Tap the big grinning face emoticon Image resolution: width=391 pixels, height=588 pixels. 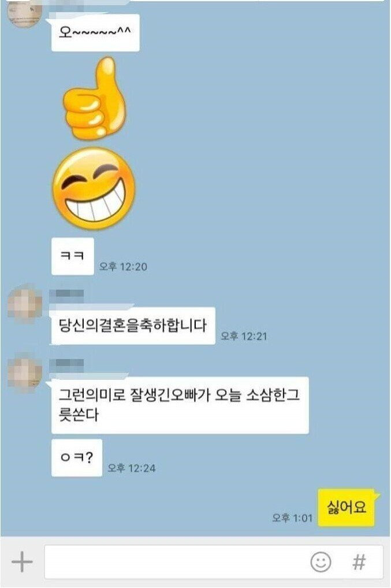(x=94, y=188)
